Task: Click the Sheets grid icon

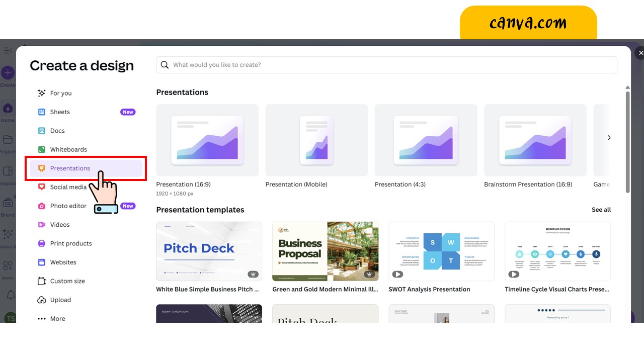Action: pyautogui.click(x=42, y=112)
